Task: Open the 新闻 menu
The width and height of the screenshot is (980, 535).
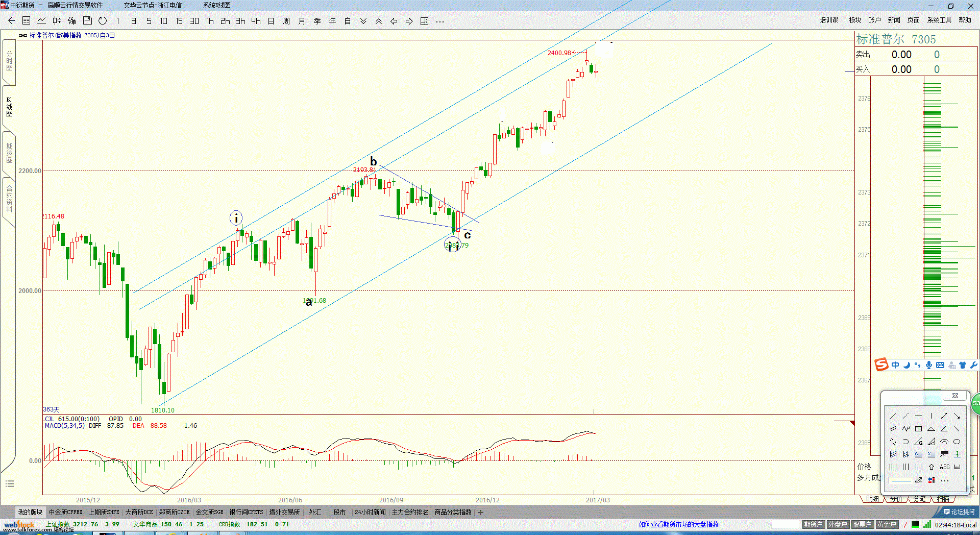Action: click(x=894, y=20)
